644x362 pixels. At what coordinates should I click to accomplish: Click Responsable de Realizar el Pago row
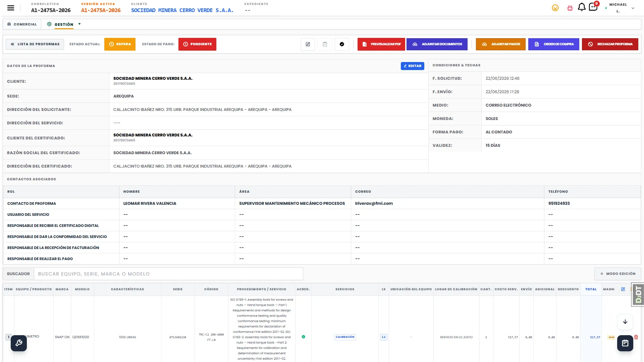pyautogui.click(x=322, y=259)
